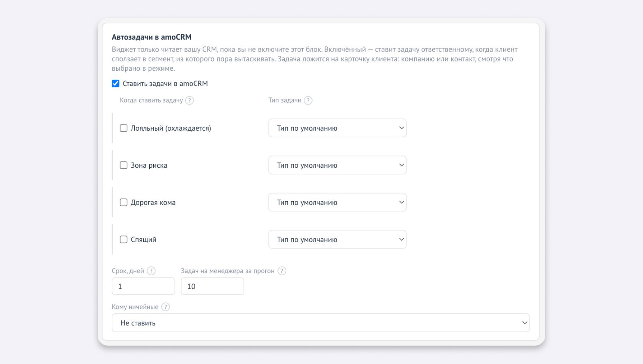
Task: Check the Дорогая кома segment checkbox
Action: [x=124, y=203]
